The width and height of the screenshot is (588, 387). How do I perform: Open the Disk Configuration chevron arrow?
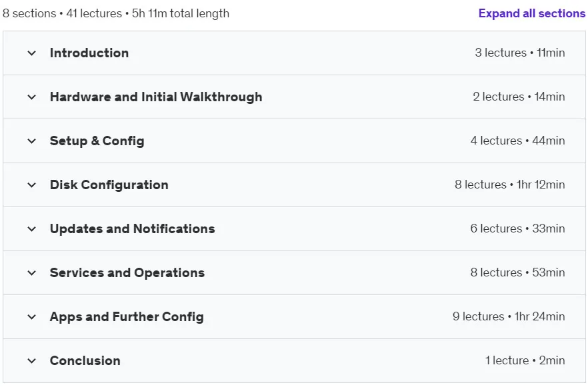click(32, 185)
